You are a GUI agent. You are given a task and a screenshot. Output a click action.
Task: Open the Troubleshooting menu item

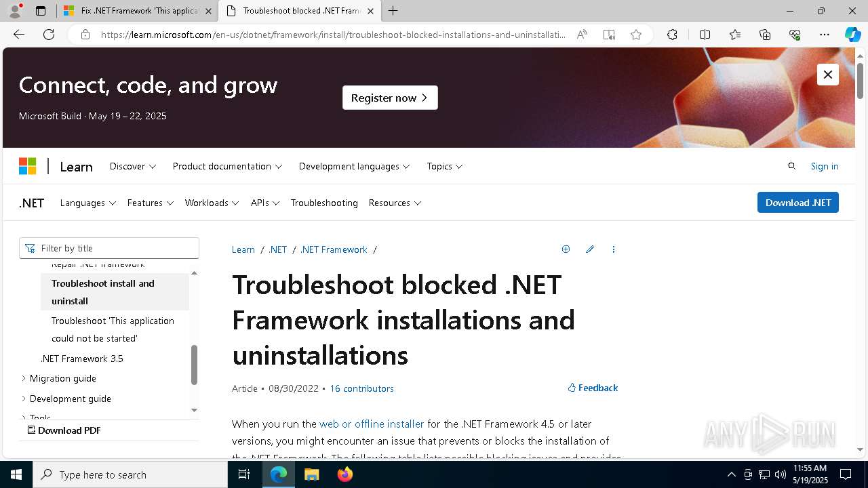[324, 203]
